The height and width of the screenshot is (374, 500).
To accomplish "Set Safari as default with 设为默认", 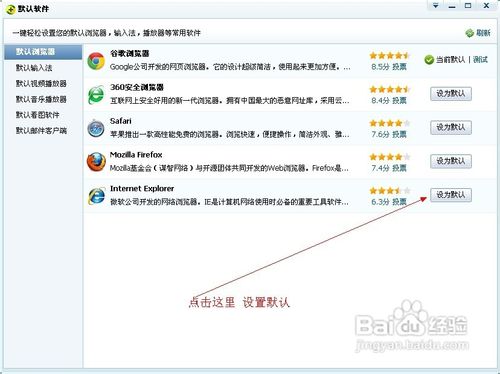I will (451, 127).
